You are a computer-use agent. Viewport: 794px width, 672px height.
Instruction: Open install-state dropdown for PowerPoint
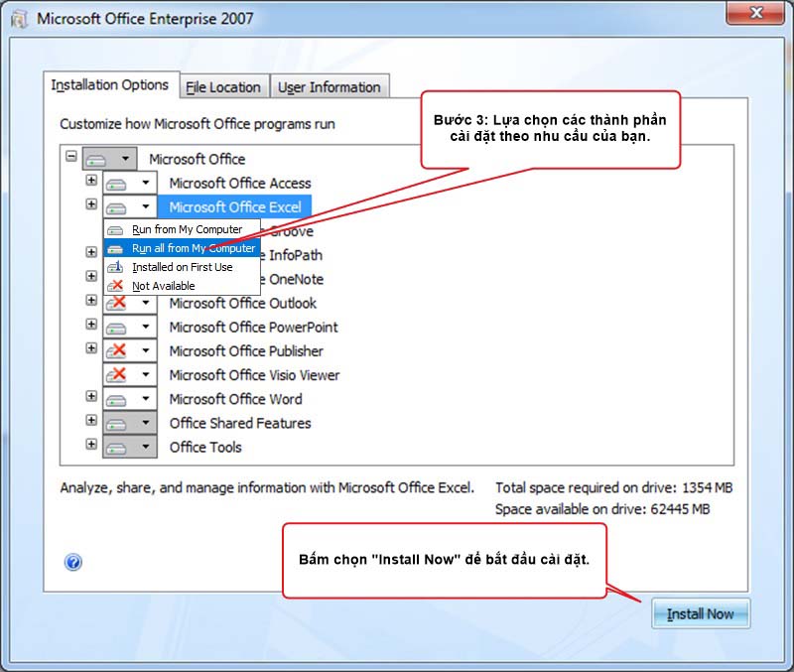coord(145,327)
